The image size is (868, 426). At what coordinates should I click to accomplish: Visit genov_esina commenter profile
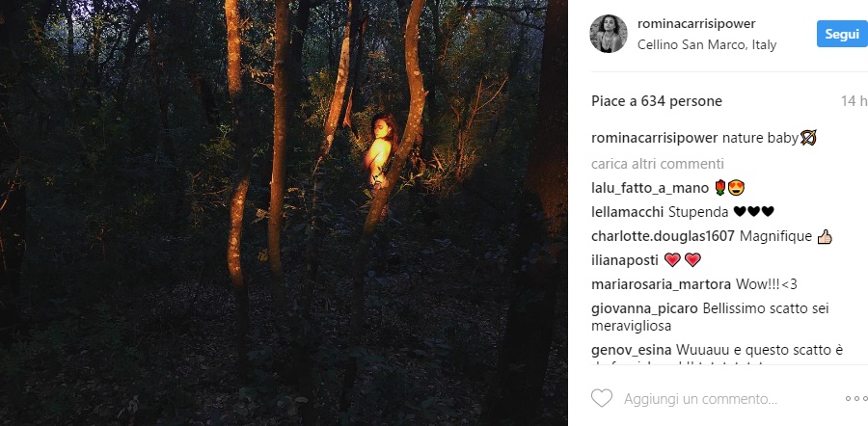click(631, 349)
